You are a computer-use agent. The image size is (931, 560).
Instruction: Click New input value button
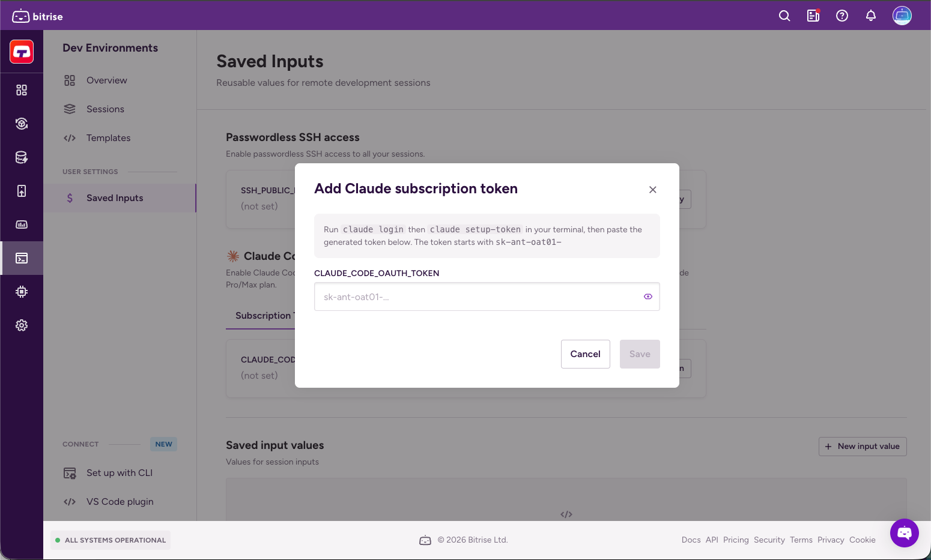863,447
